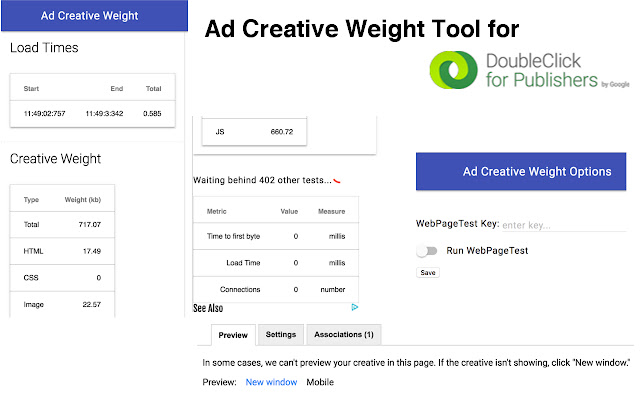The width and height of the screenshot is (640, 400).
Task: Click the Load Times heading
Action: [44, 48]
